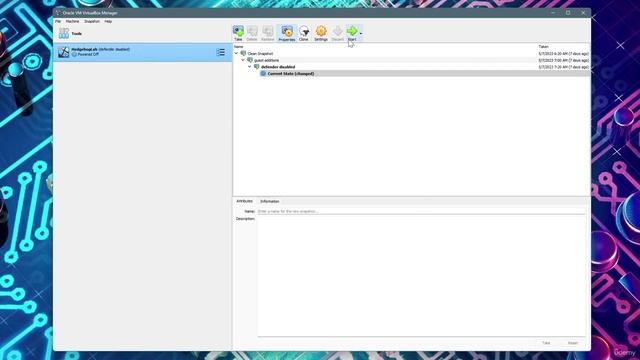
Task: Open the Start button dropdown arrow
Action: coord(361,33)
